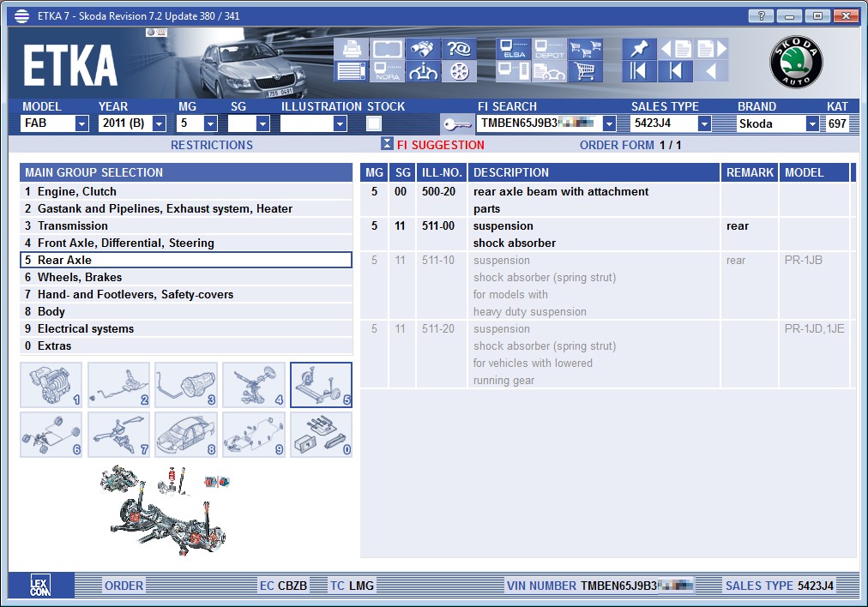The height and width of the screenshot is (607, 868).
Task: Click the wheel rim icon
Action: coord(459,71)
